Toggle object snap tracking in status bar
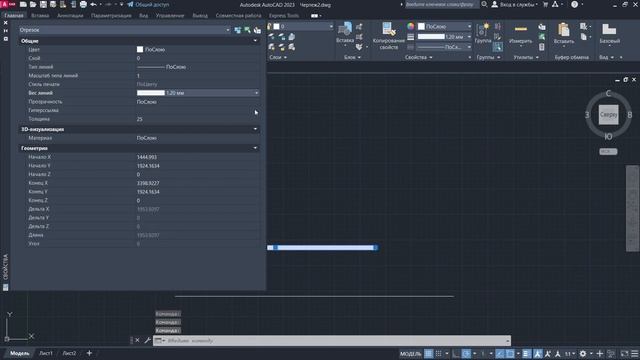Viewport: 640px width, 360px height. click(500, 353)
